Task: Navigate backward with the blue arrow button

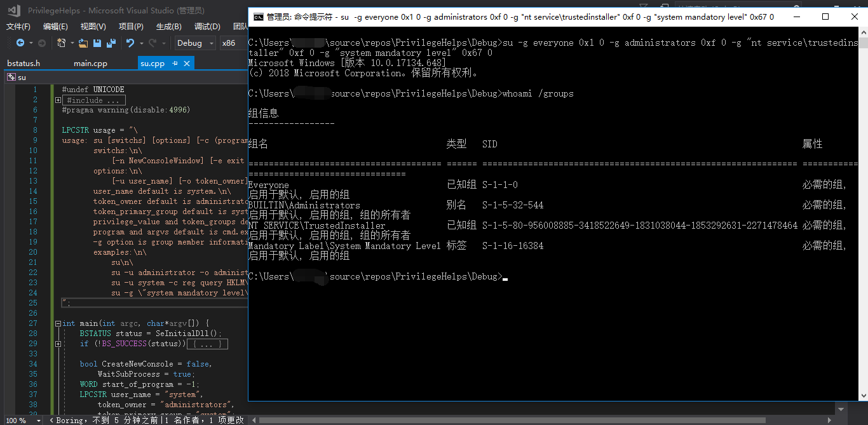Action: point(20,43)
